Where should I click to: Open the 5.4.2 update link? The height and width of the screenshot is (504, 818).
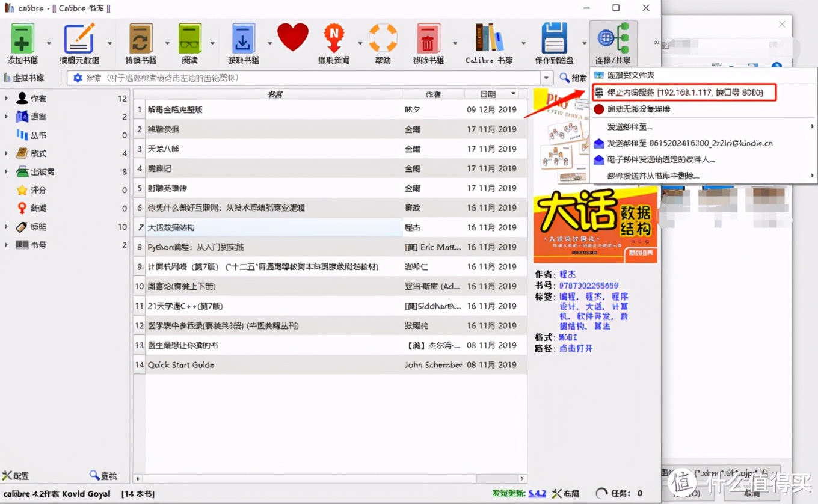click(537, 494)
